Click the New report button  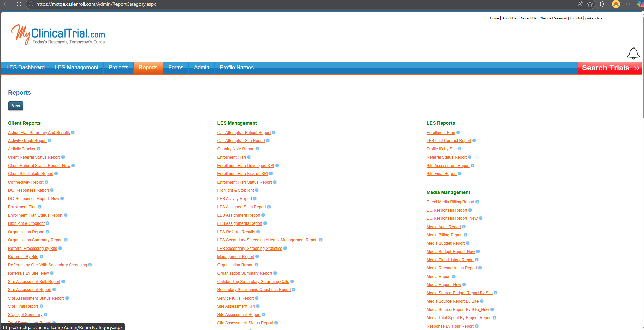click(16, 106)
